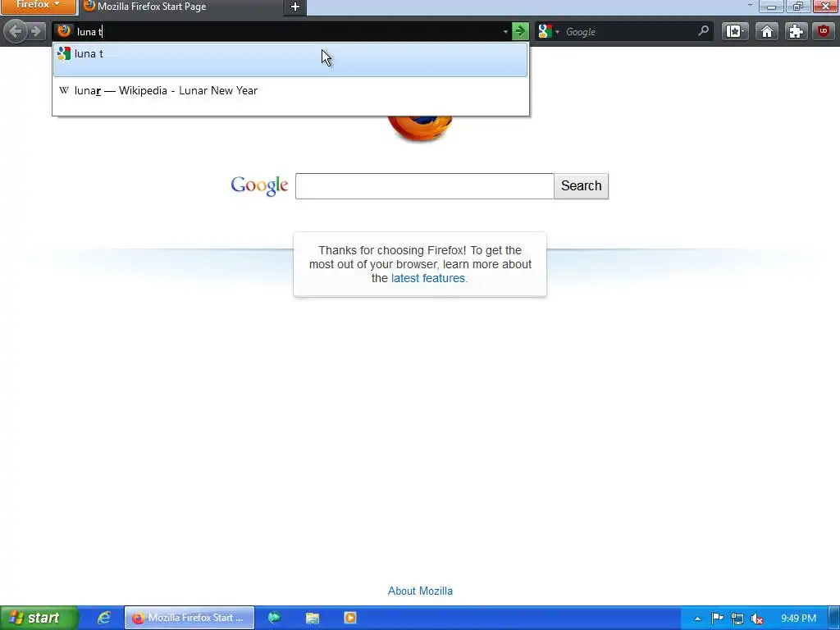The width and height of the screenshot is (840, 630).
Task: Click the Google icon next to 'luna t' suggestion
Action: (x=64, y=53)
